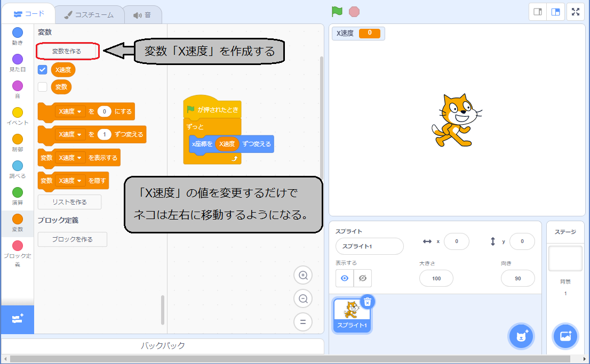Click the cat sprite on stage
Image resolution: width=590 pixels, height=364 pixels.
tap(456, 120)
